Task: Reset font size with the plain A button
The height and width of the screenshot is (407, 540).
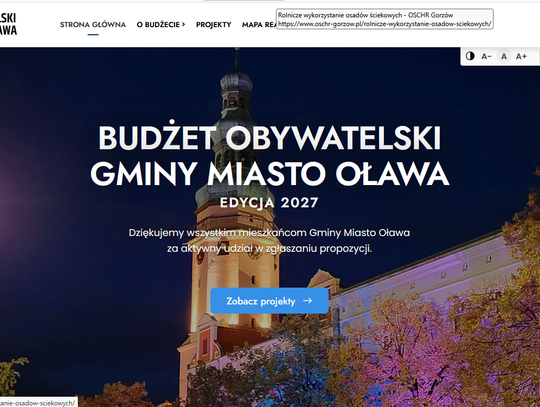Action: point(504,56)
